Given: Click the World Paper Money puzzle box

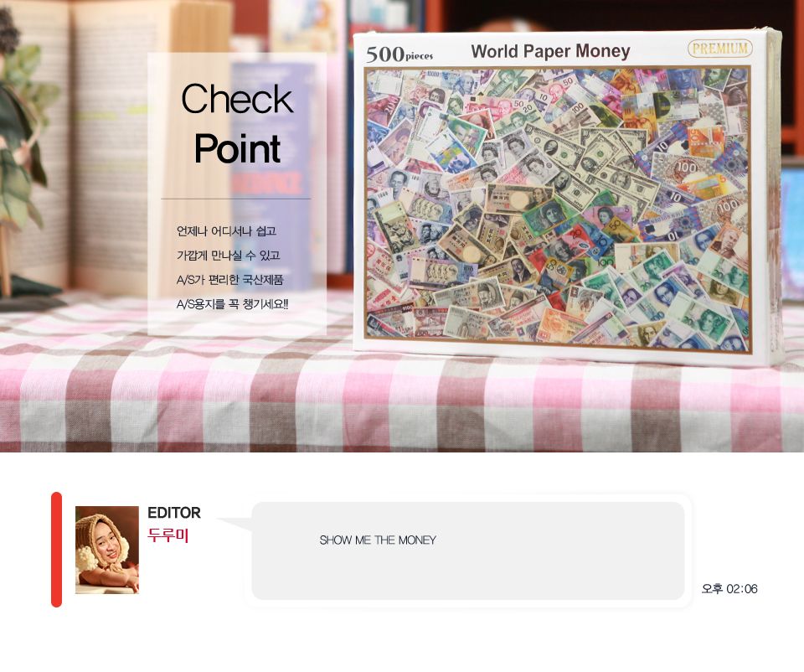Looking at the screenshot, I should tap(568, 196).
